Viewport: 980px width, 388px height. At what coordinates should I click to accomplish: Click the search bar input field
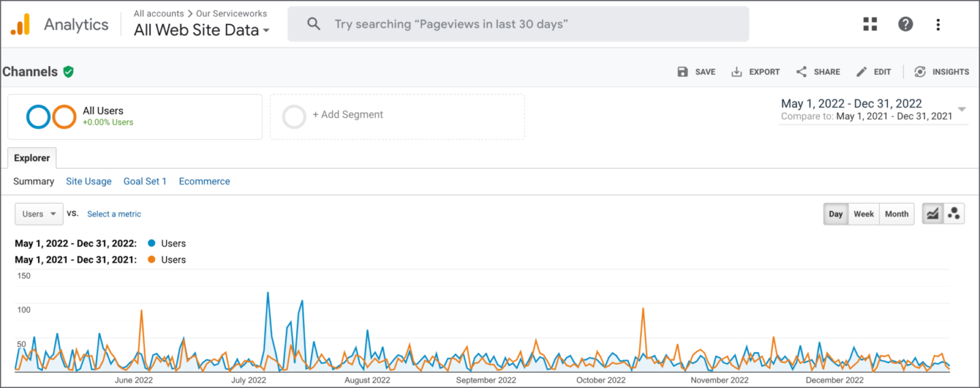tap(519, 25)
